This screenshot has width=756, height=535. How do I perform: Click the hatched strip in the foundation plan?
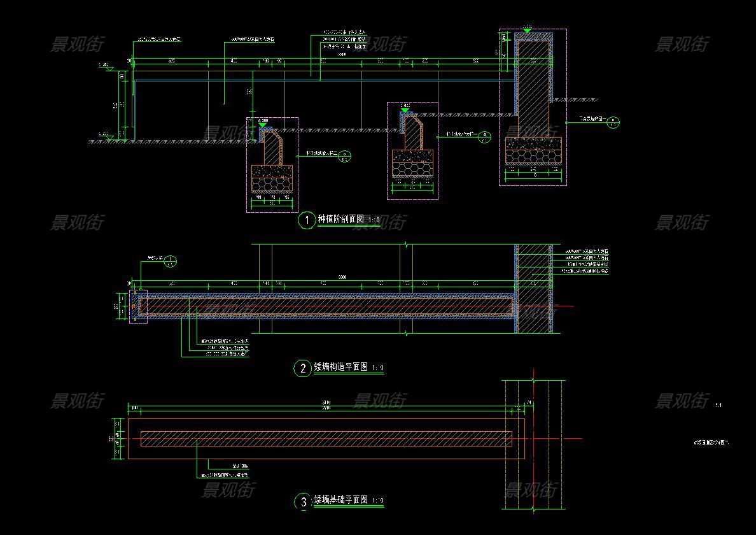[x=326, y=438]
